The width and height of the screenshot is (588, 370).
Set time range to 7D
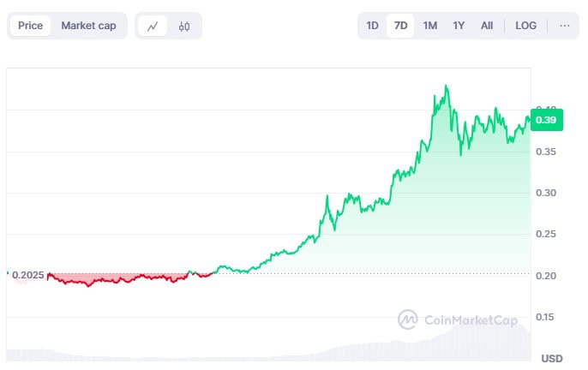[x=400, y=26]
